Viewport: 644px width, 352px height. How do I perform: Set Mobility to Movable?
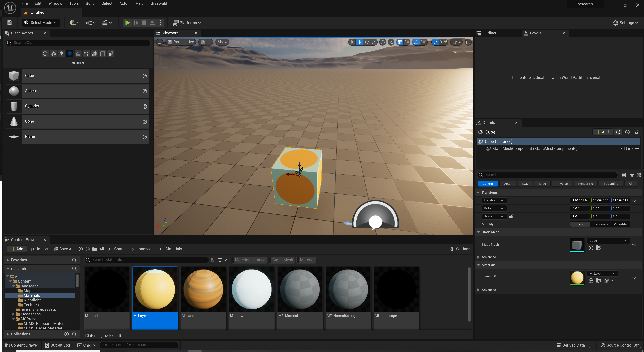click(x=620, y=224)
